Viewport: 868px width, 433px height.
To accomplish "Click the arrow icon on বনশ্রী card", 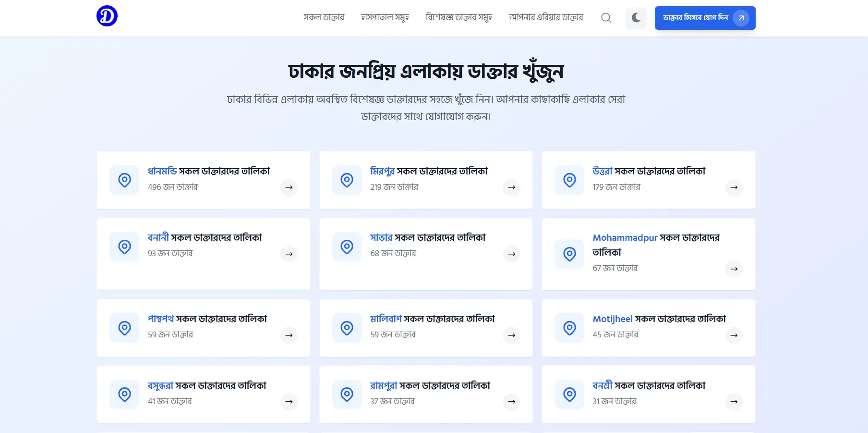I will [734, 402].
